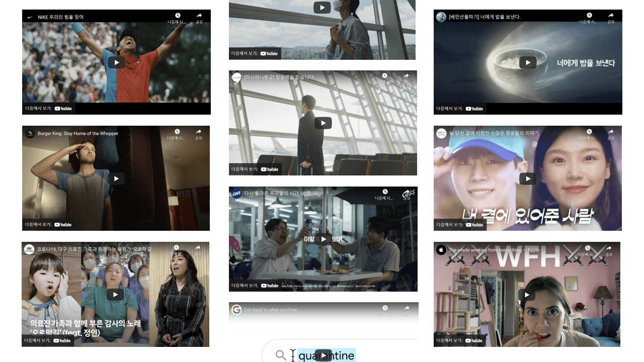Share the Apple working-from-home video
The width and height of the screenshot is (644, 362).
(x=610, y=248)
